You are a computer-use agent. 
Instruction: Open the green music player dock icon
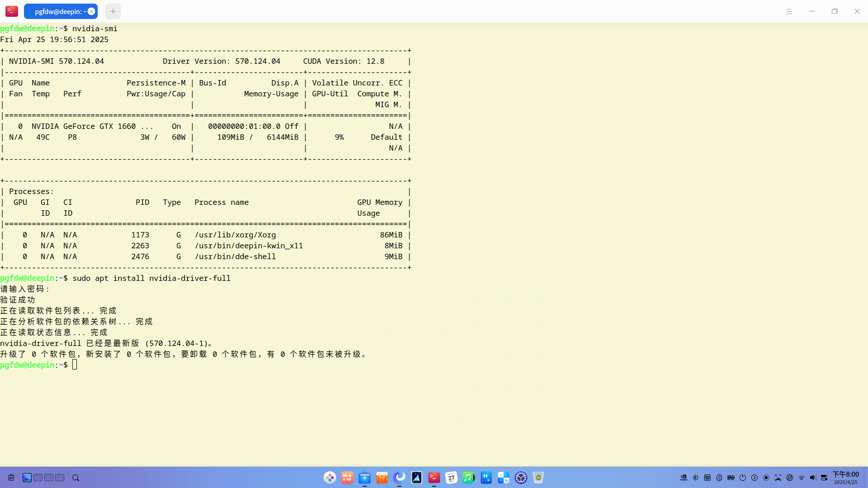point(469,478)
